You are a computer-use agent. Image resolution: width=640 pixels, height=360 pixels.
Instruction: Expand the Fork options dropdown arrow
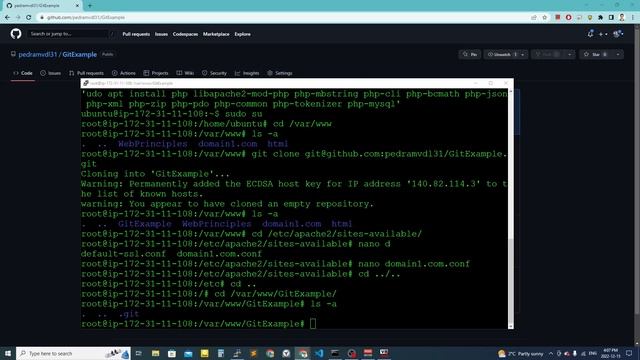tap(570, 54)
